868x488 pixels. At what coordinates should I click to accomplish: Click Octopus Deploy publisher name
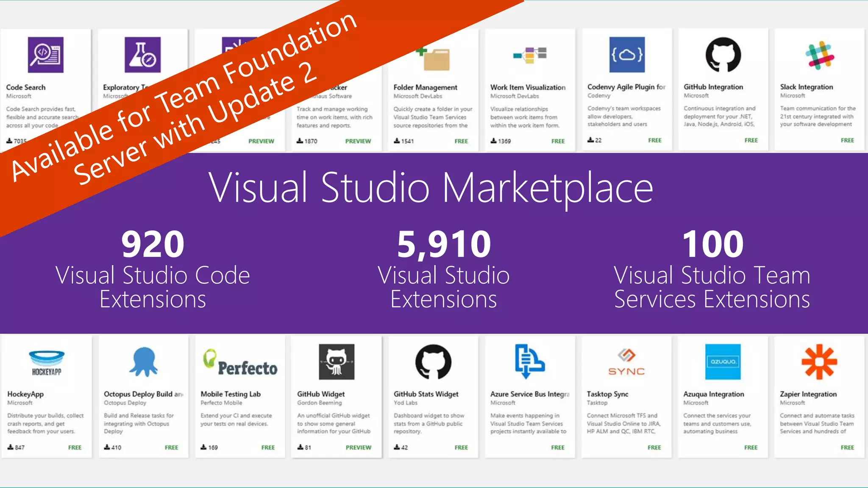[125, 403]
